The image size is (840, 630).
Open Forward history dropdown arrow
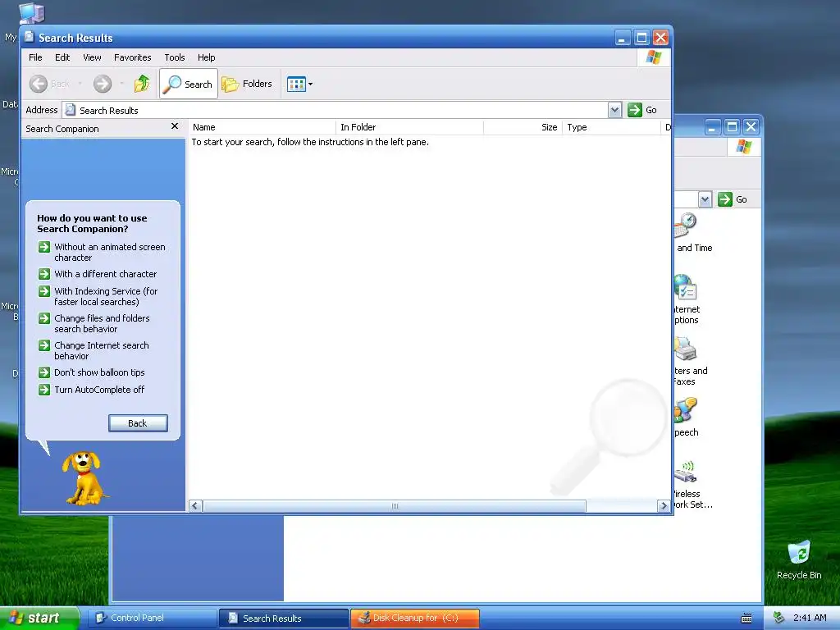click(122, 84)
